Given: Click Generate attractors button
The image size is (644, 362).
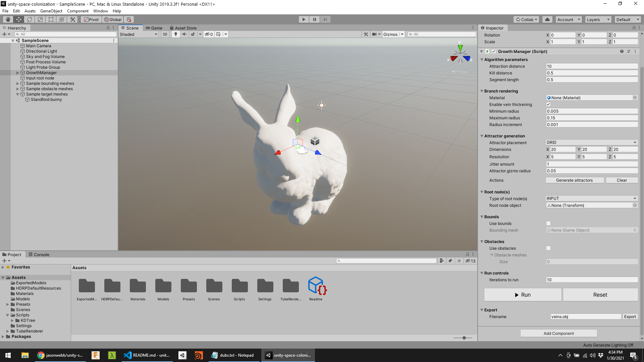Looking at the screenshot, I should pyautogui.click(x=575, y=180).
